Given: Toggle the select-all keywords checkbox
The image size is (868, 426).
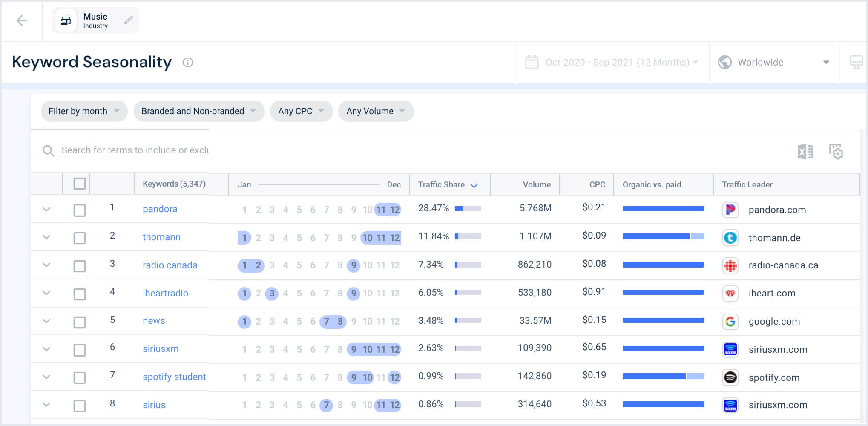Looking at the screenshot, I should [x=80, y=184].
